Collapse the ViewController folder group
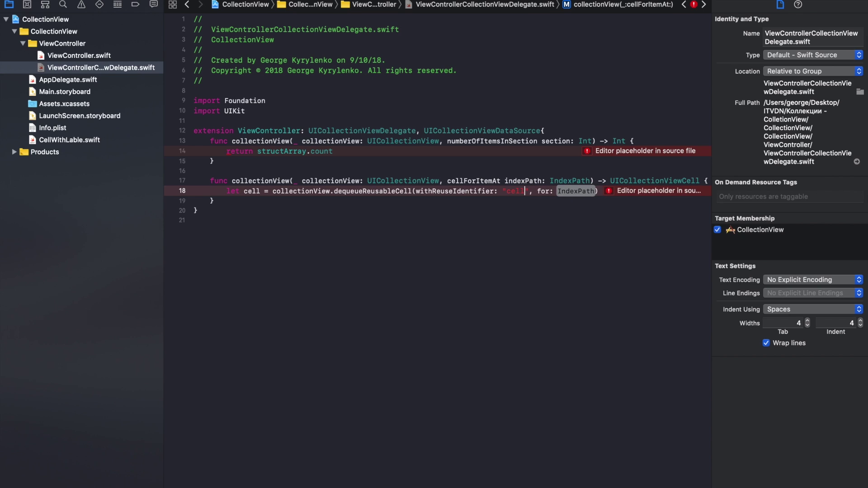 (x=23, y=43)
